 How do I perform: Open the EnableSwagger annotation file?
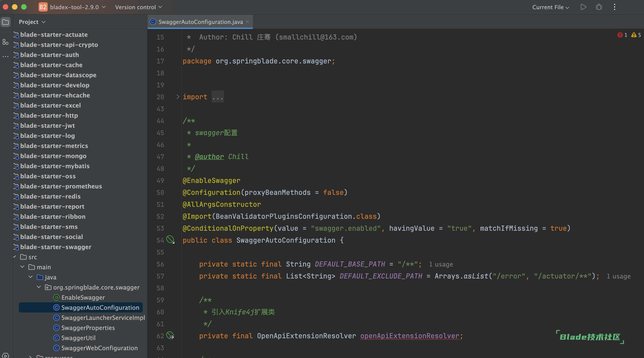(x=83, y=297)
